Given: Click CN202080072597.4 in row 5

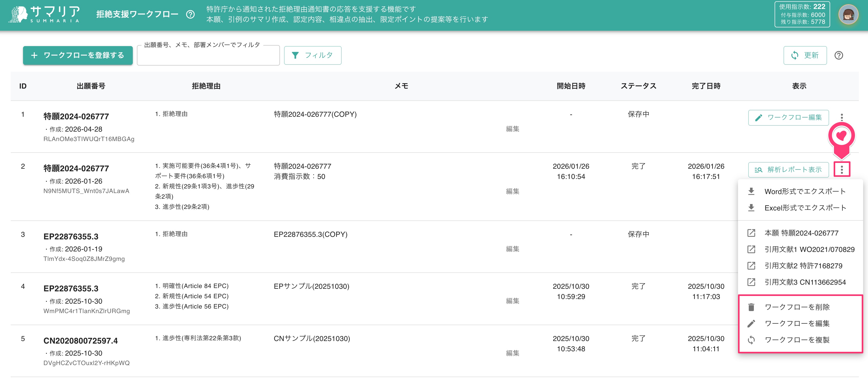Looking at the screenshot, I should (81, 341).
